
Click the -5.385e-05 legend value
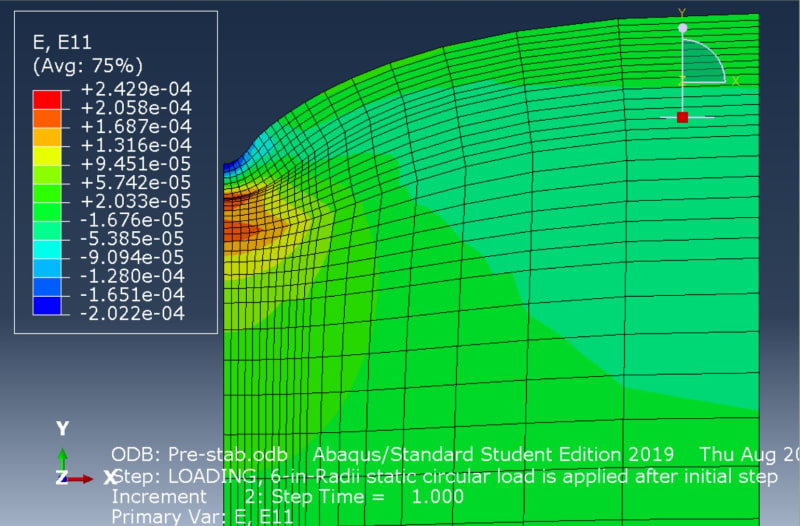click(133, 239)
